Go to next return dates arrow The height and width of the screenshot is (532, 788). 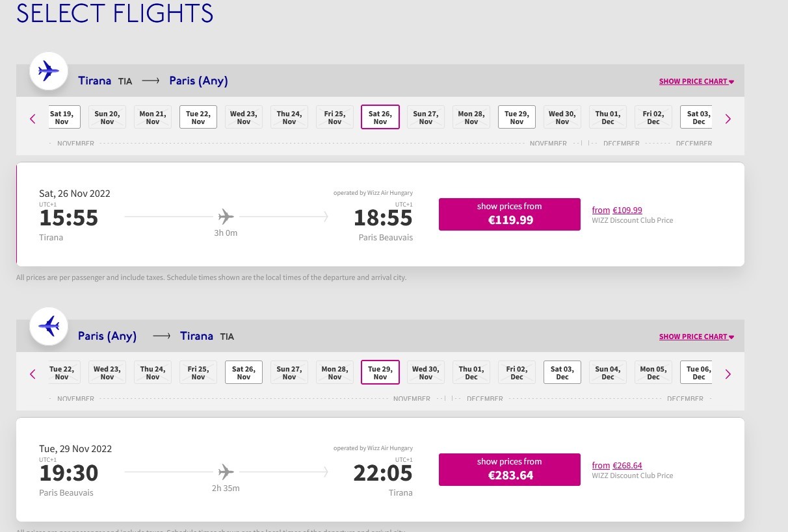click(728, 374)
